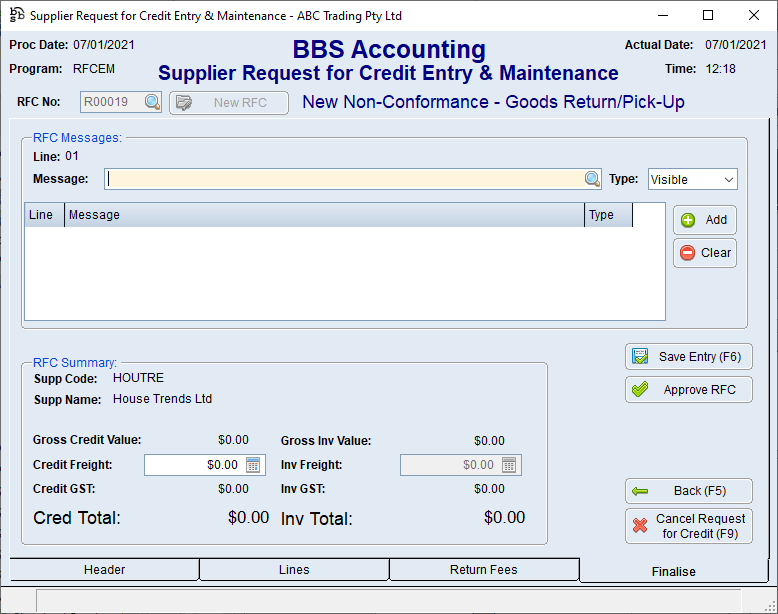
Task: Click into the Message text field
Action: pyautogui.click(x=344, y=179)
